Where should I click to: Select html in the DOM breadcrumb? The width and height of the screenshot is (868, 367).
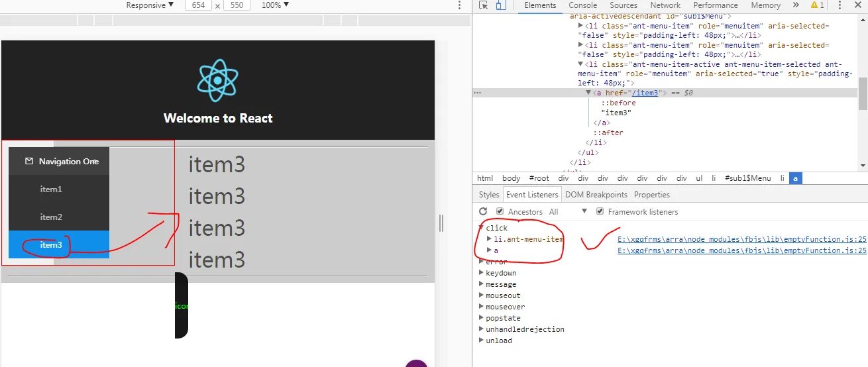pyautogui.click(x=485, y=178)
